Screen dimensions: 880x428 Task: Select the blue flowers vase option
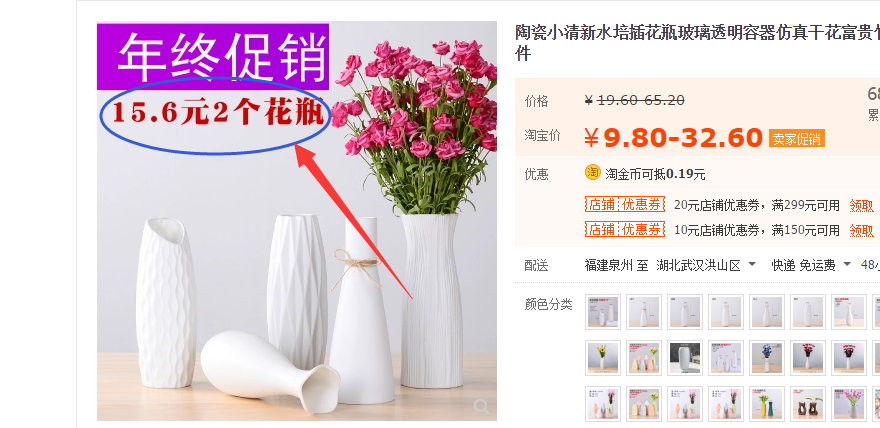click(x=767, y=358)
